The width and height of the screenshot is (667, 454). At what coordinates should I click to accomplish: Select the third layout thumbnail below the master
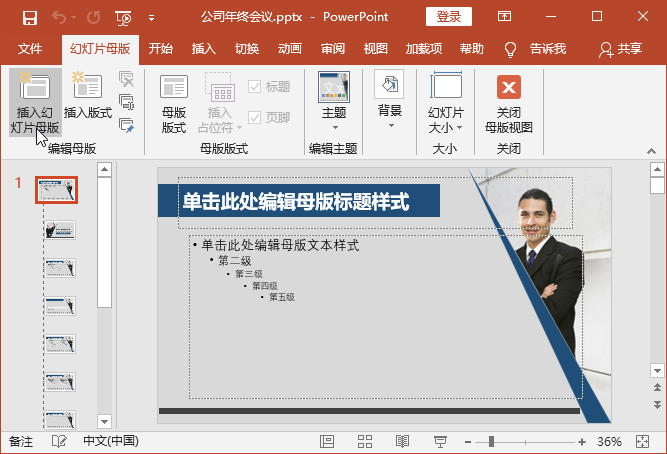click(x=60, y=306)
